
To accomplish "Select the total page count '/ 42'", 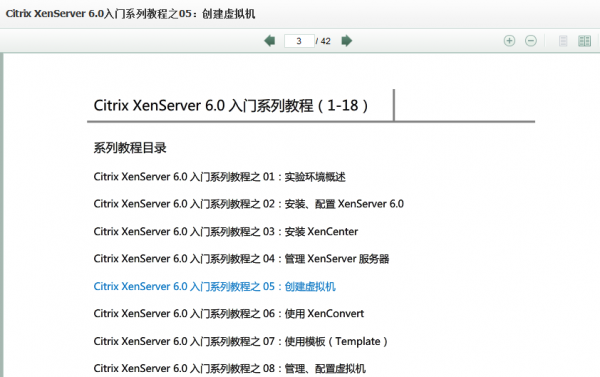I will pyautogui.click(x=323, y=41).
